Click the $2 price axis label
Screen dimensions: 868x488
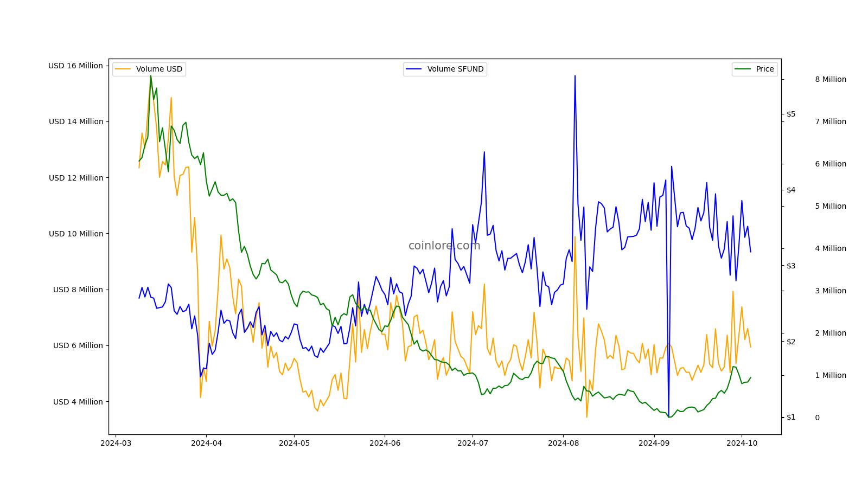tap(791, 342)
